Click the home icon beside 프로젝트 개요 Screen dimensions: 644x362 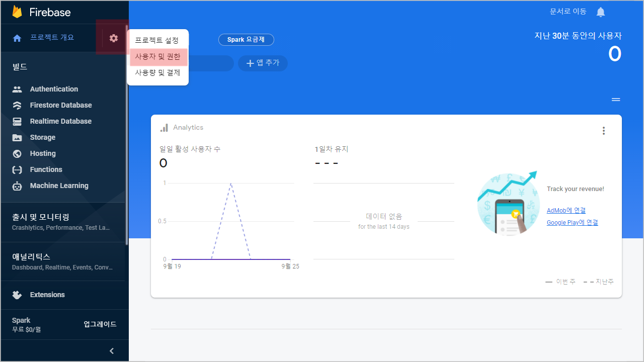point(17,38)
